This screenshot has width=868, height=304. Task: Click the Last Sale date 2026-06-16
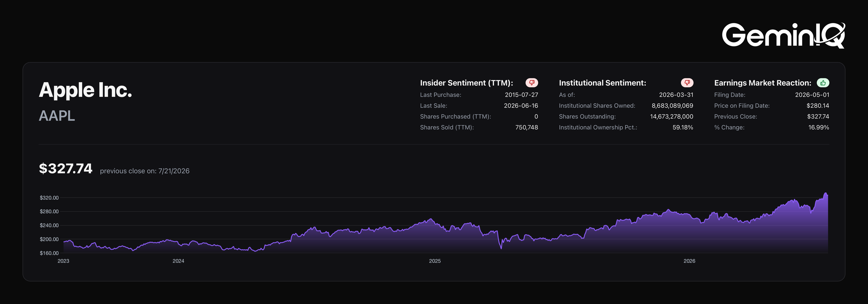tap(521, 106)
